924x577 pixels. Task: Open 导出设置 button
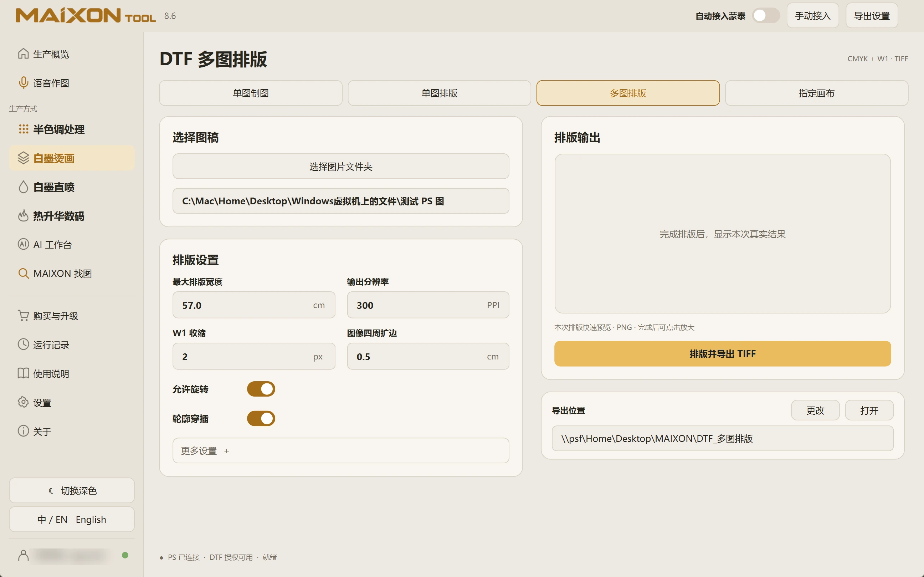871,16
